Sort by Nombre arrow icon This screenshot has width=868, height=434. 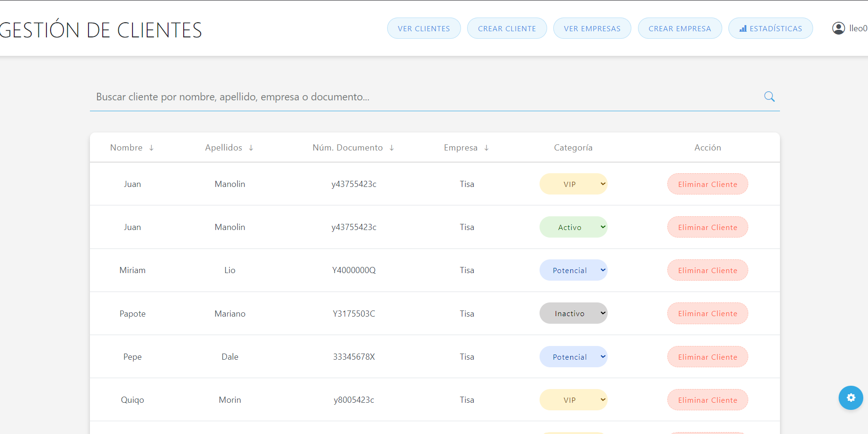[x=151, y=148]
